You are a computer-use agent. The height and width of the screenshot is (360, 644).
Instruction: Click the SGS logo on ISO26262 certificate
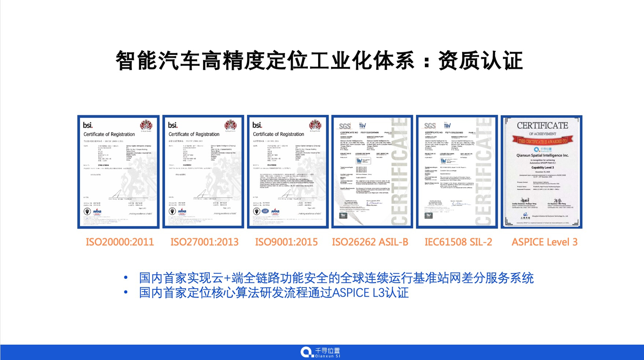click(345, 126)
